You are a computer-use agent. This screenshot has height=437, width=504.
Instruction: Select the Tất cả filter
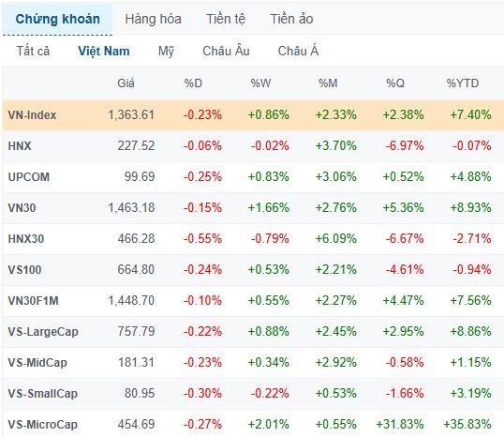click(33, 52)
